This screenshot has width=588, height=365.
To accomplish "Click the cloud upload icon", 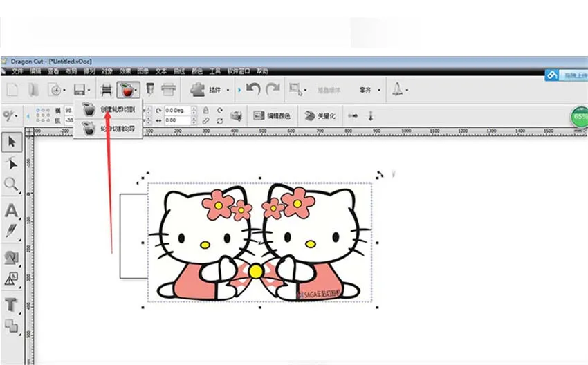I will [551, 75].
